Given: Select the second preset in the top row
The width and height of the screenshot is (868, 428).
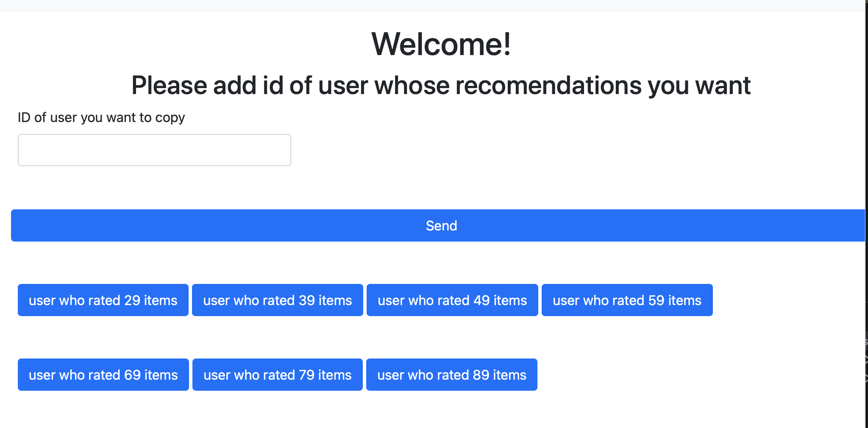Looking at the screenshot, I should tap(277, 300).
